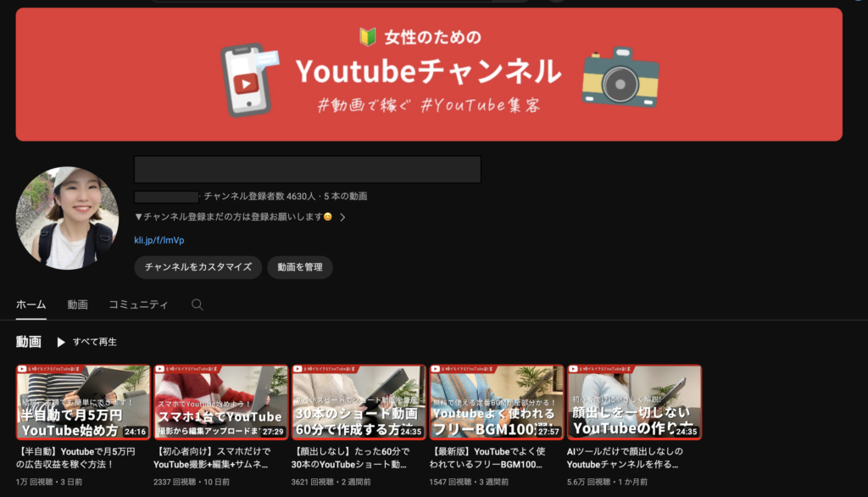
Task: Open thumbnail スマホ1台でYouTube video
Action: (221, 402)
